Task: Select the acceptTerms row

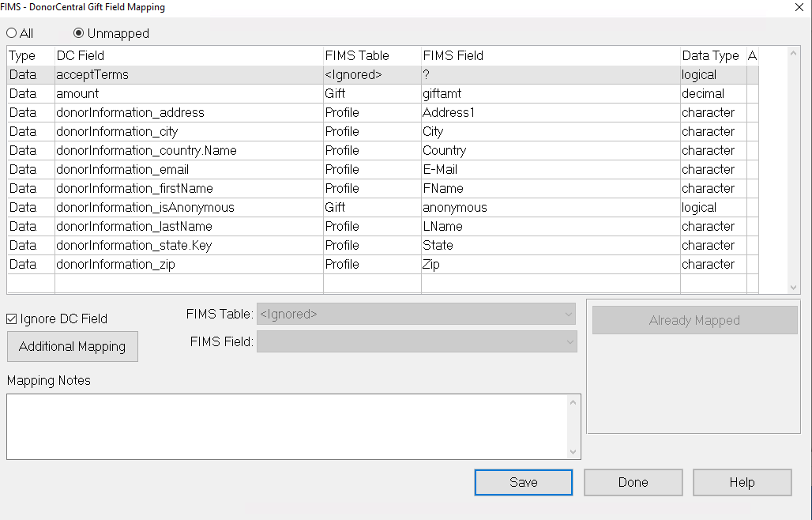Action: pos(382,74)
